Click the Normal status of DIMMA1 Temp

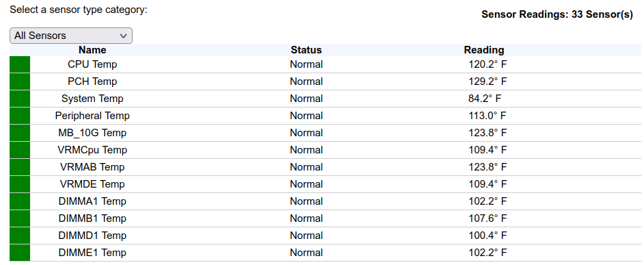306,201
